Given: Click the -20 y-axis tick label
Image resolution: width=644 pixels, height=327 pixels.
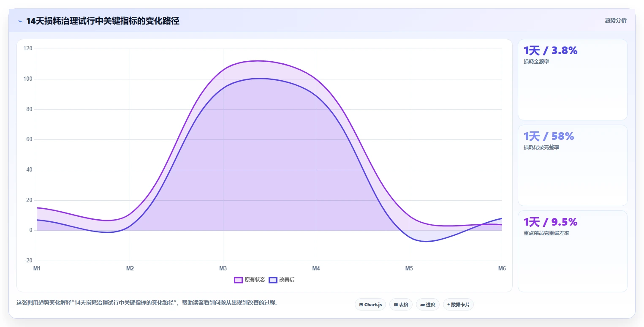Looking at the screenshot, I should pos(28,261).
